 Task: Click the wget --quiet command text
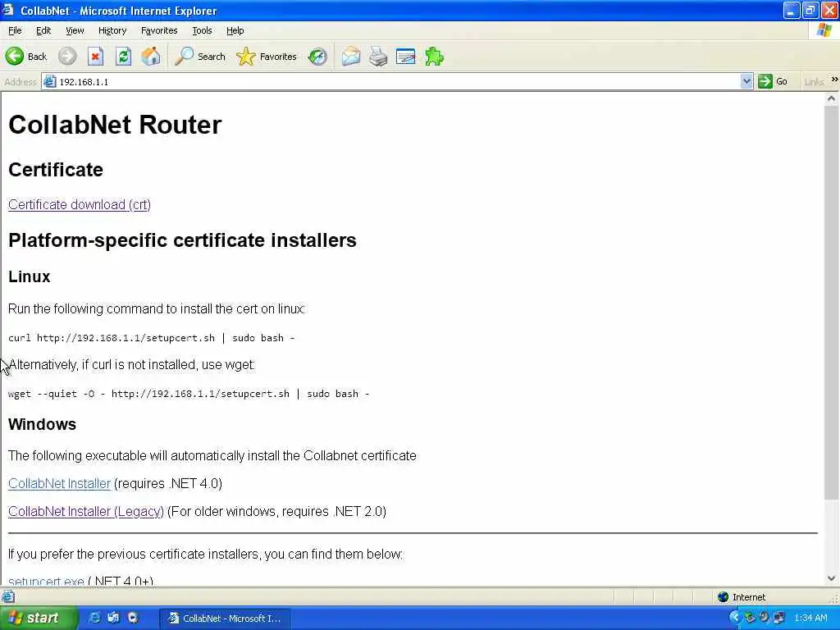coord(189,393)
